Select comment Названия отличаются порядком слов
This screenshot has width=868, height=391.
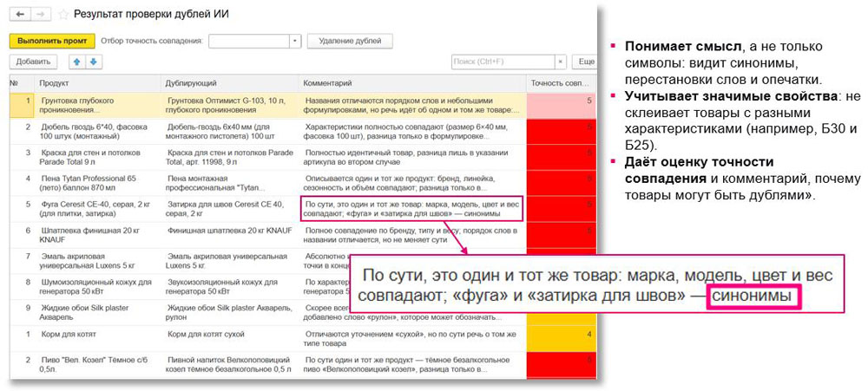click(x=411, y=105)
